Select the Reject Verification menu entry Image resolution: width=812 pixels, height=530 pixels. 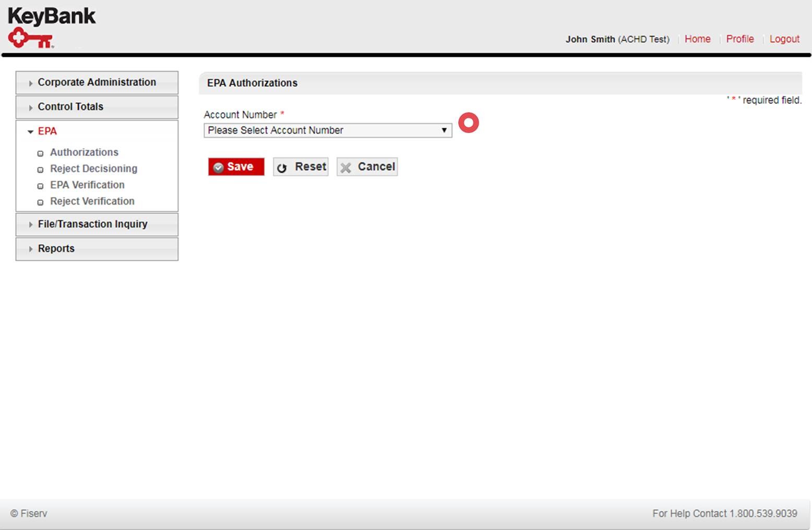coord(92,201)
